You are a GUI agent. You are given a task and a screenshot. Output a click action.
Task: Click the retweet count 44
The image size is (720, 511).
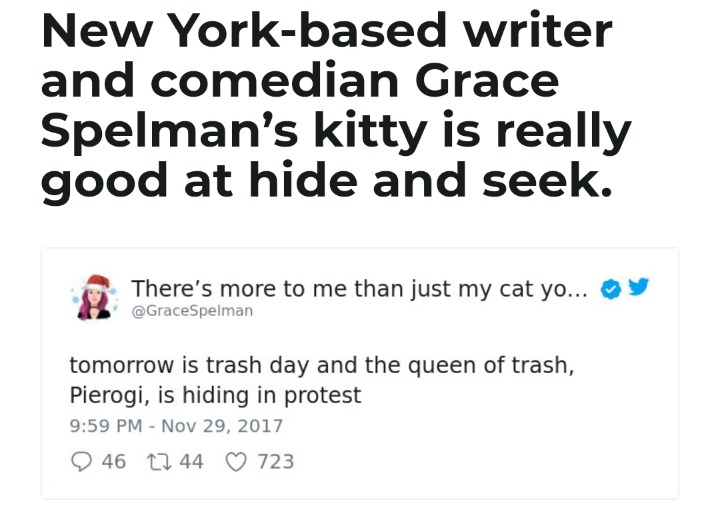click(x=191, y=461)
